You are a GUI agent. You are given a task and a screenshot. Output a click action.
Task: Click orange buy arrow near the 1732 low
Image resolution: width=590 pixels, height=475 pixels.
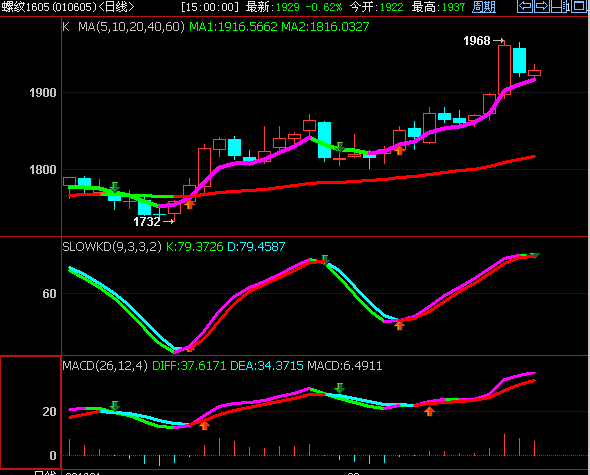(x=190, y=204)
